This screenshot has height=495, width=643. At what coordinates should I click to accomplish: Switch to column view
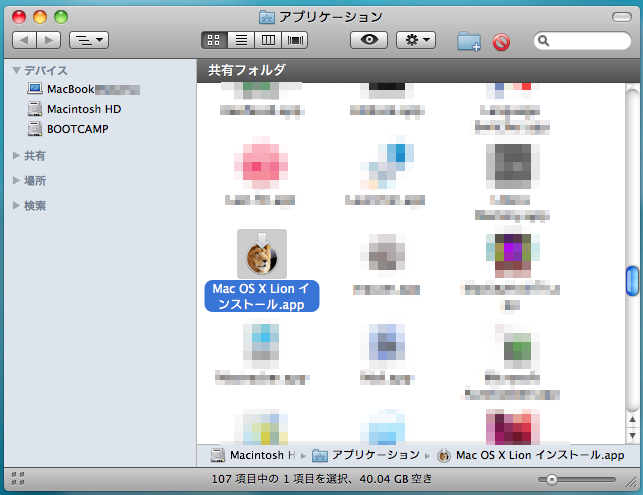(268, 40)
